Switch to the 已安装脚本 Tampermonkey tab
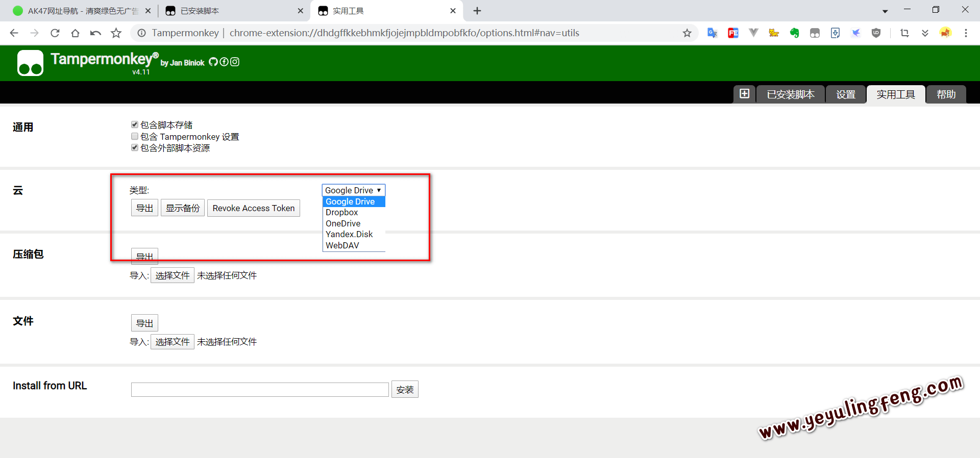Screen dimensions: 980x458 [x=791, y=94]
